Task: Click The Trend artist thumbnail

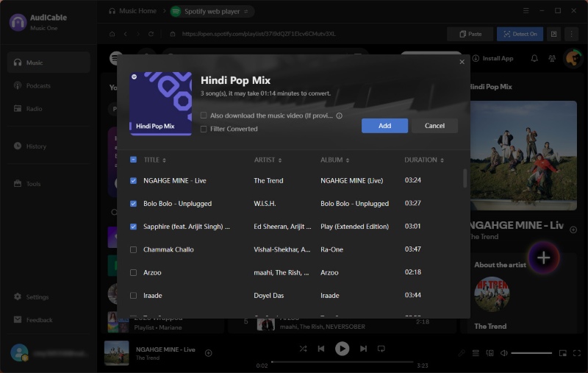Action: click(492, 294)
